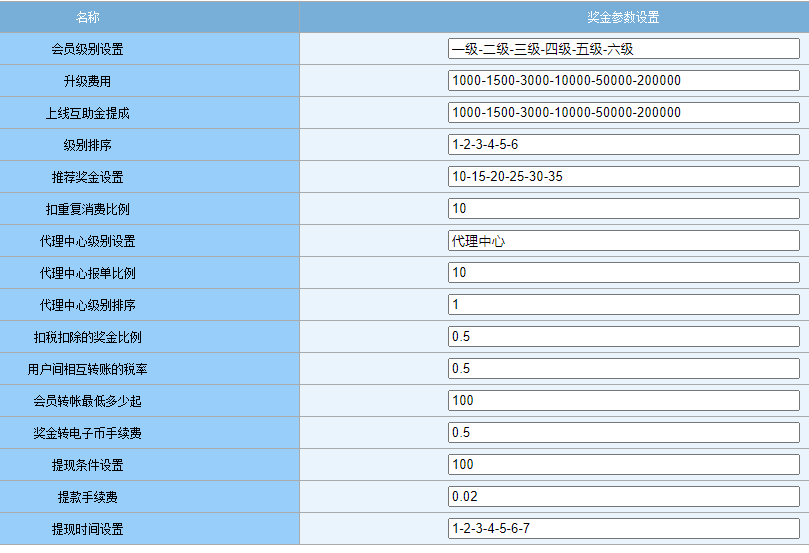The image size is (809, 553).
Task: Click the 扣重复消费比例 input box
Action: click(624, 209)
